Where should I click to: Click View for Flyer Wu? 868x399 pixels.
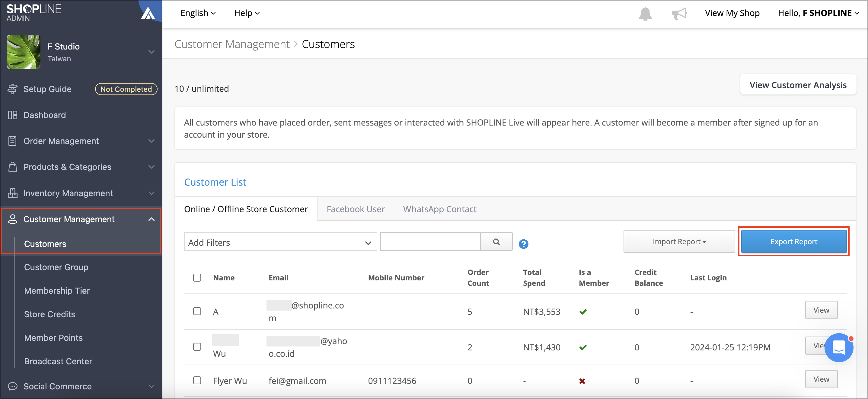(821, 379)
